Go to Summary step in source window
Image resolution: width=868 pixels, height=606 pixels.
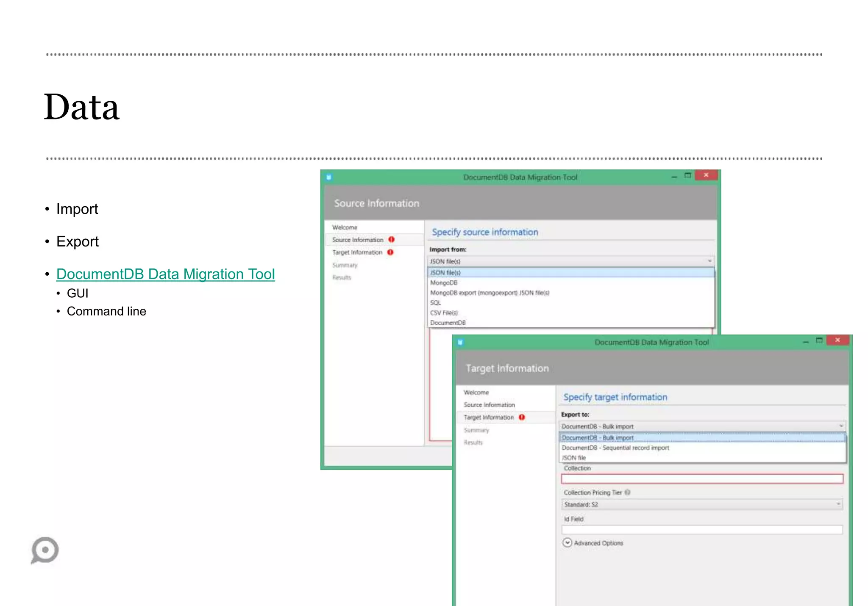345,265
